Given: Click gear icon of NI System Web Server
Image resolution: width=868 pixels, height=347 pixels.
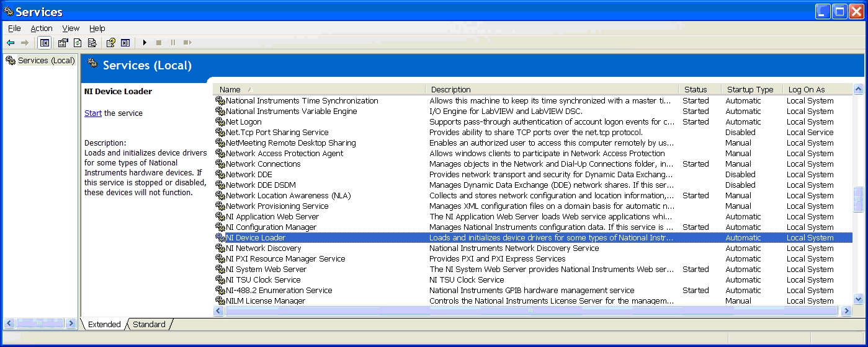Looking at the screenshot, I should tap(220, 270).
